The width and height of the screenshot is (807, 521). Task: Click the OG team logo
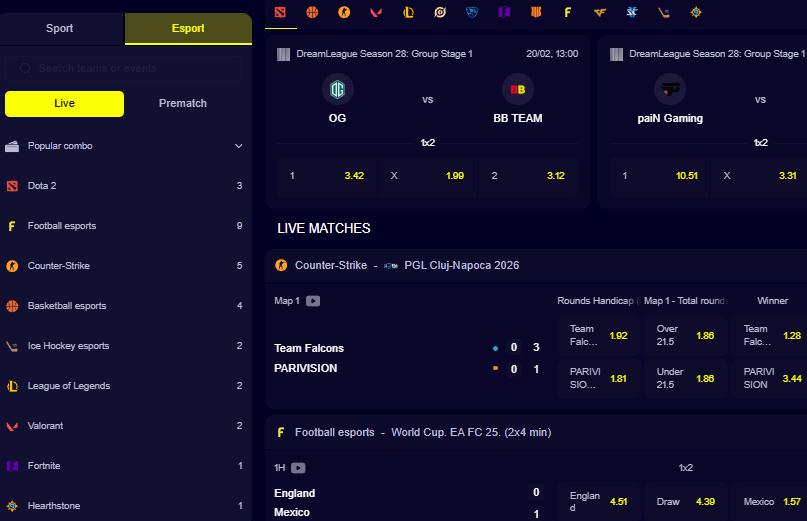point(337,90)
